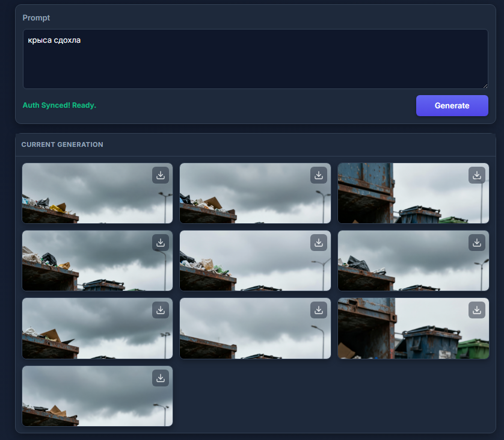Open the single thumbnail in the bottom row
Viewport: 504px width, 440px height.
[x=97, y=396]
